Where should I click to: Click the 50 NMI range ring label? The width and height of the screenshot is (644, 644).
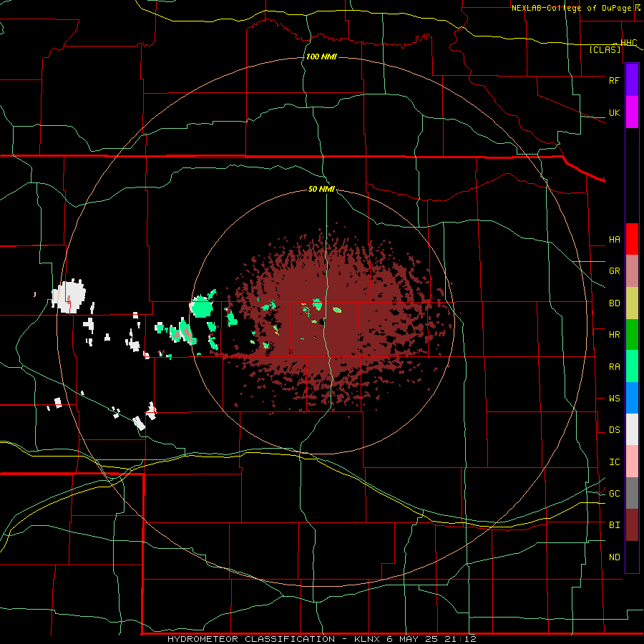click(321, 190)
